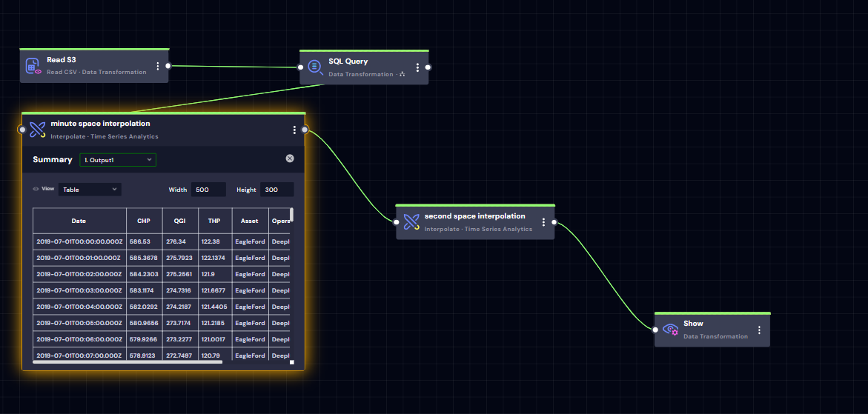Image resolution: width=868 pixels, height=414 pixels.
Task: Click the QGI value 276.34
Action: pyautogui.click(x=180, y=241)
